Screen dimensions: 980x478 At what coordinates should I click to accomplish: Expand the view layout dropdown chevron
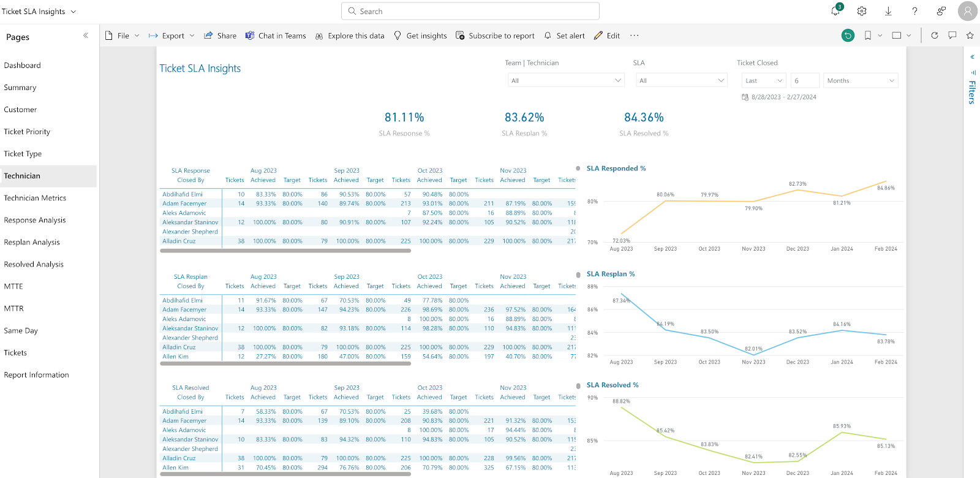tap(909, 36)
